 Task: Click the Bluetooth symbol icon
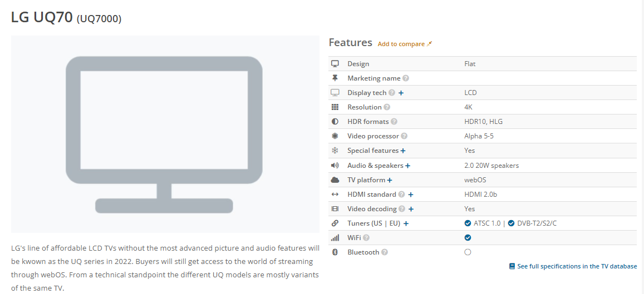tap(335, 252)
